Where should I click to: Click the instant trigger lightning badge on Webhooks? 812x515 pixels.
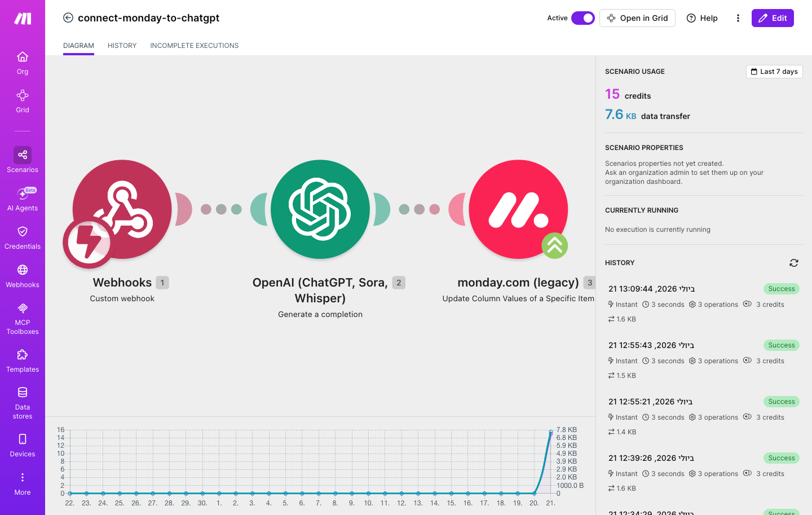point(89,243)
